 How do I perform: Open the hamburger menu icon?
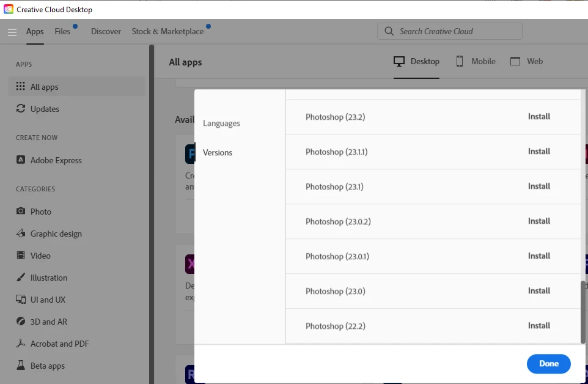pyautogui.click(x=12, y=32)
